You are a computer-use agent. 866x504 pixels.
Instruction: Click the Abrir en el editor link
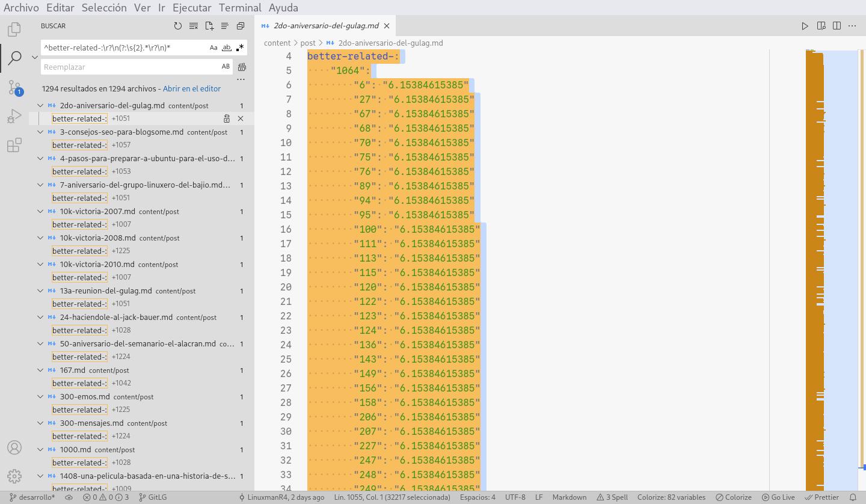click(191, 88)
